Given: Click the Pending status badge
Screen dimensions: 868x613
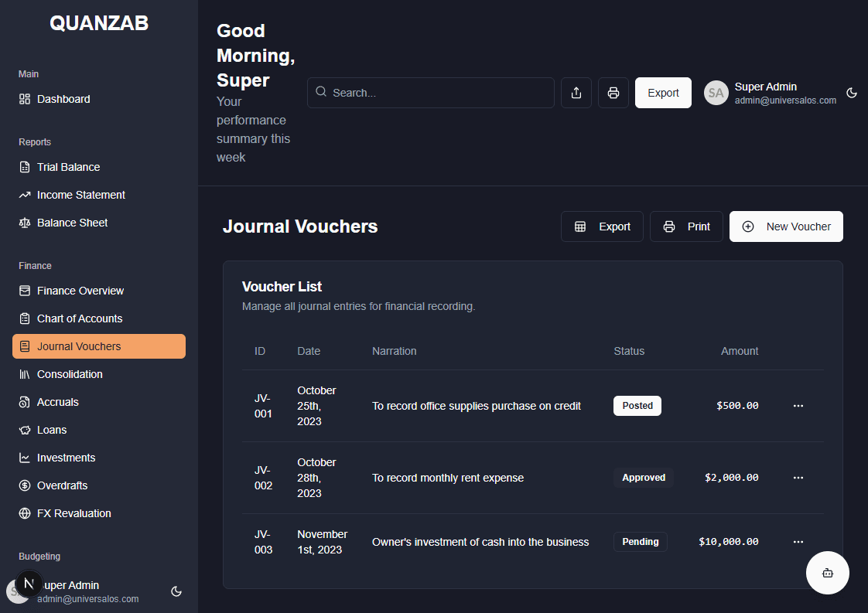Looking at the screenshot, I should coord(640,542).
